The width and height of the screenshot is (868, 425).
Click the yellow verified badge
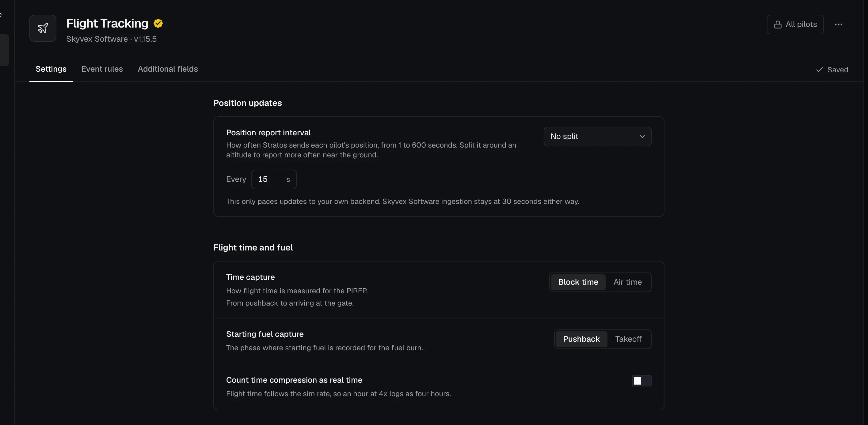pos(158,23)
